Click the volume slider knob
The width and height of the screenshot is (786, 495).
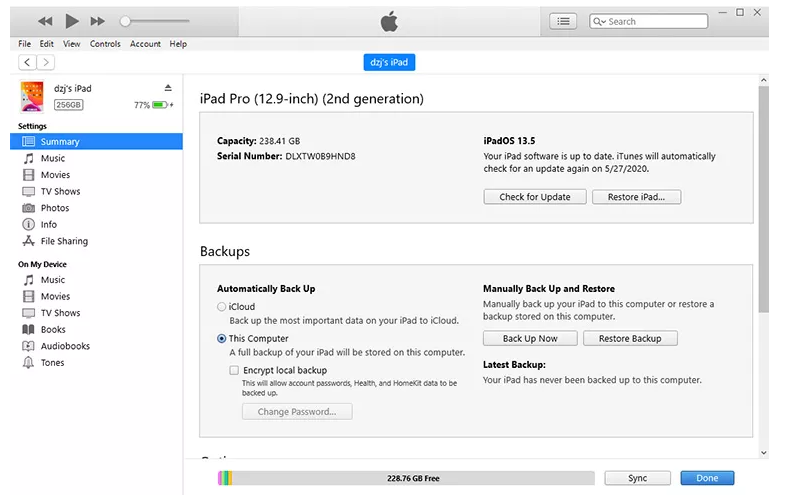[125, 21]
